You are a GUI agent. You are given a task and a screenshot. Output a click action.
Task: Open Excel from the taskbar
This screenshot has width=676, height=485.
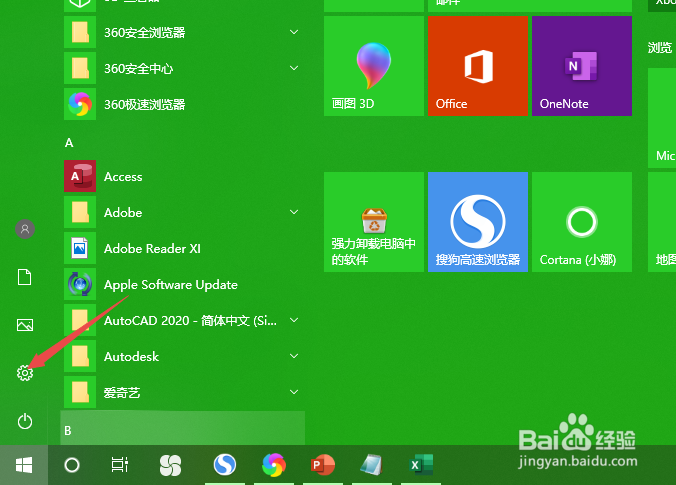(x=421, y=465)
